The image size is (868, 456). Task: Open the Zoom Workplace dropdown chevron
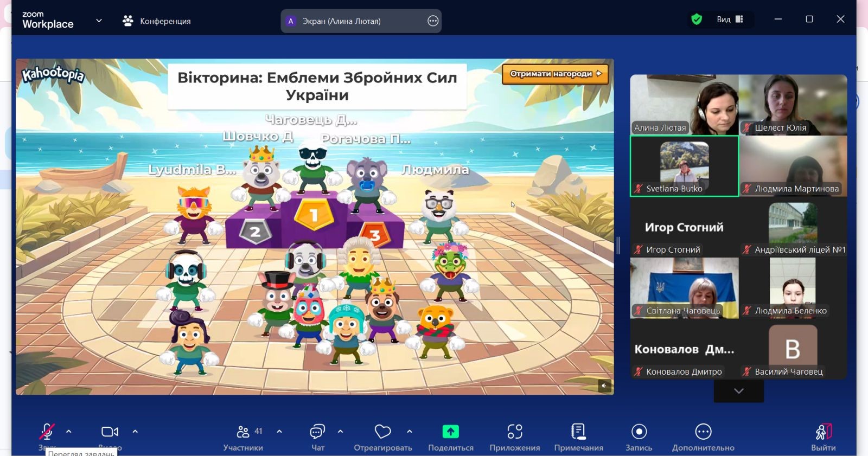99,21
